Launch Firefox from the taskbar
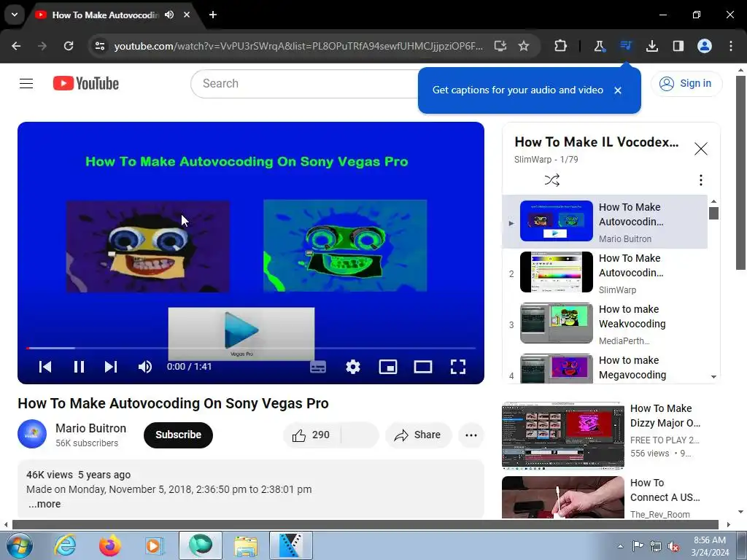Image resolution: width=747 pixels, height=560 pixels. point(109,545)
